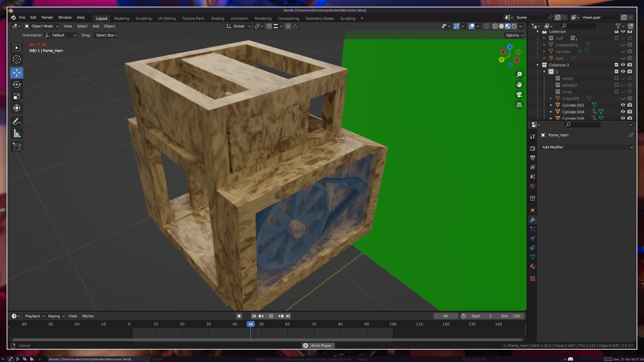Click the current frame marker 46

click(x=251, y=324)
